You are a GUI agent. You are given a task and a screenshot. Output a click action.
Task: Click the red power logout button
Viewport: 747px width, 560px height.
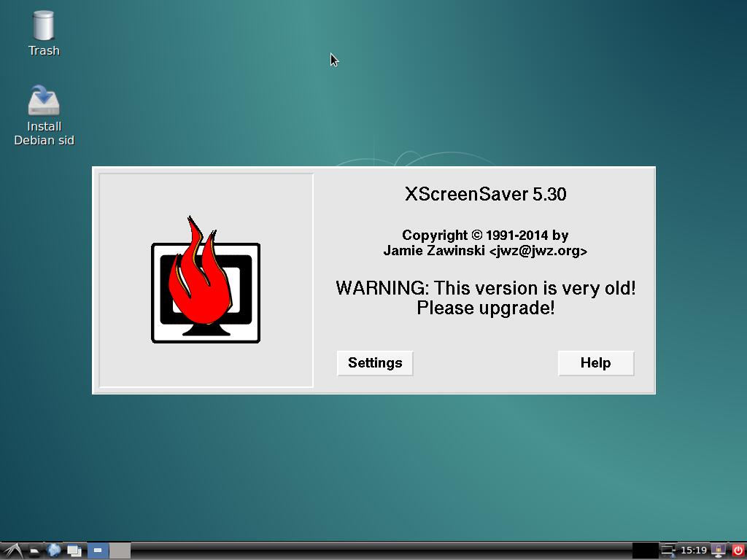tap(738, 551)
